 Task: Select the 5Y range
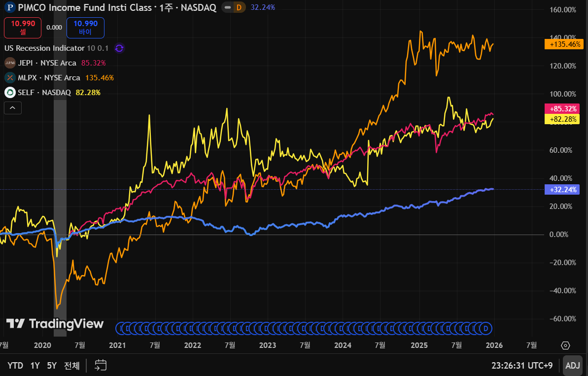[x=52, y=366]
